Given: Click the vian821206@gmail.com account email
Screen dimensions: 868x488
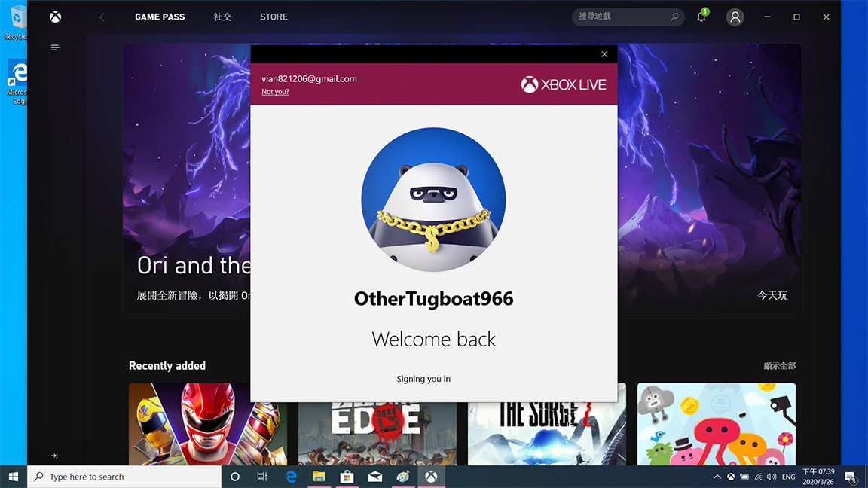Looking at the screenshot, I should coord(309,78).
